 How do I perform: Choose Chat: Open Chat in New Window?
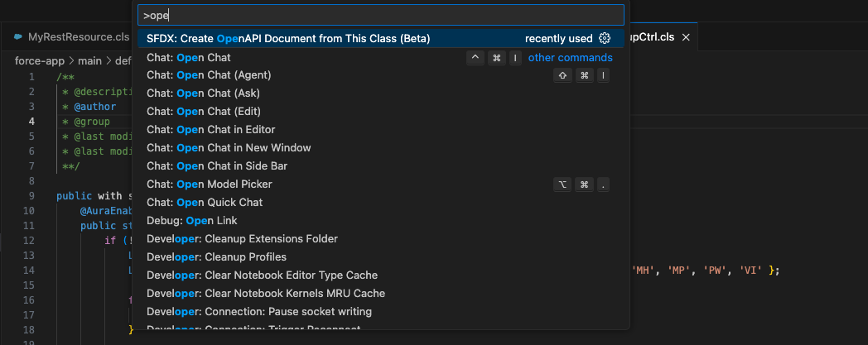click(381, 148)
